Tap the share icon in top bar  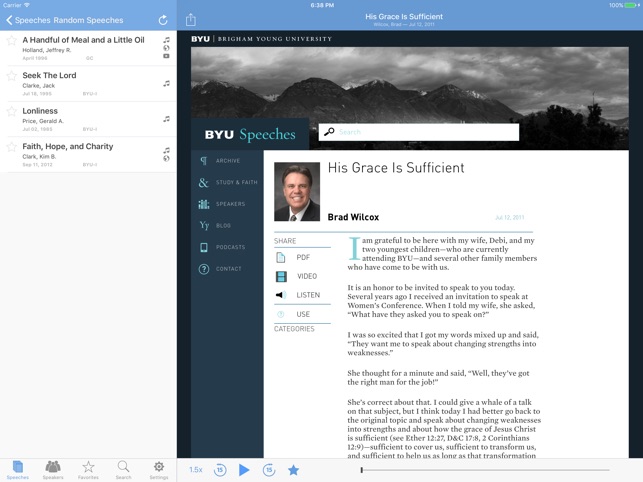coord(191,20)
